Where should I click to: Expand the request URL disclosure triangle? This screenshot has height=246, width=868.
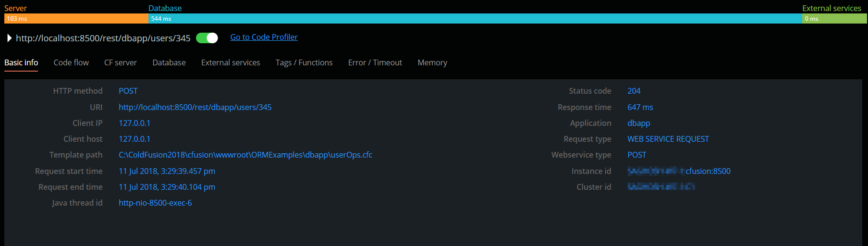click(9, 38)
